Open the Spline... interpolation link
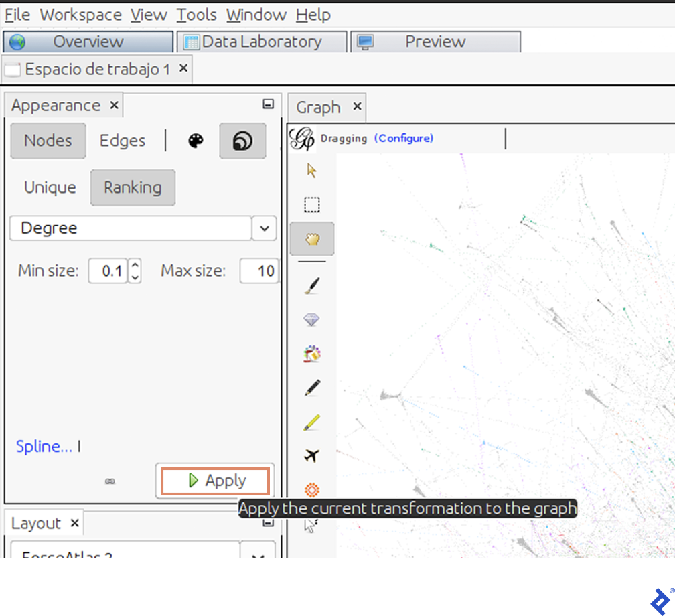The width and height of the screenshot is (675, 616). pyautogui.click(x=44, y=447)
